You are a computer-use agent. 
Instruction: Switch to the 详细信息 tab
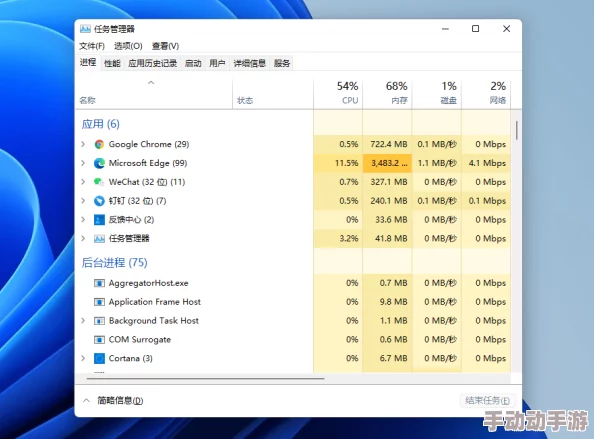(x=249, y=63)
